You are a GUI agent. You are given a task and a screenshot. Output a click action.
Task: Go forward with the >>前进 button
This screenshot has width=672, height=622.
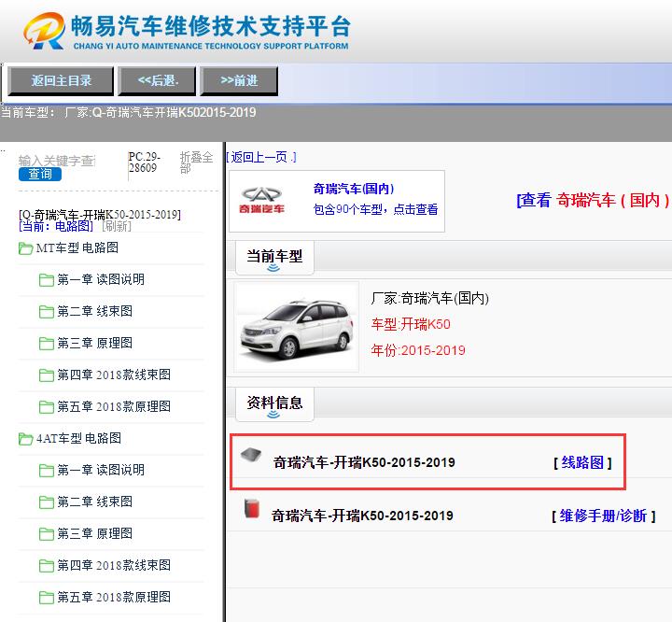point(239,80)
